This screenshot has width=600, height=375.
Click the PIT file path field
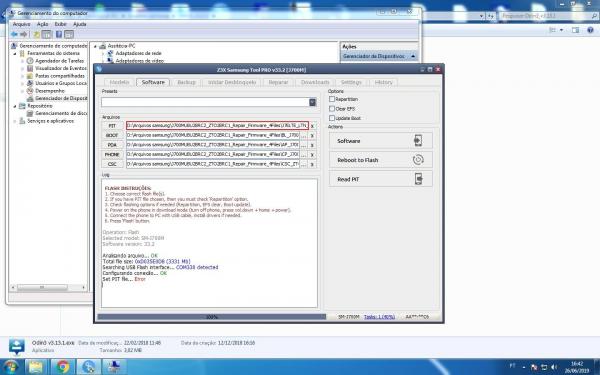point(217,126)
